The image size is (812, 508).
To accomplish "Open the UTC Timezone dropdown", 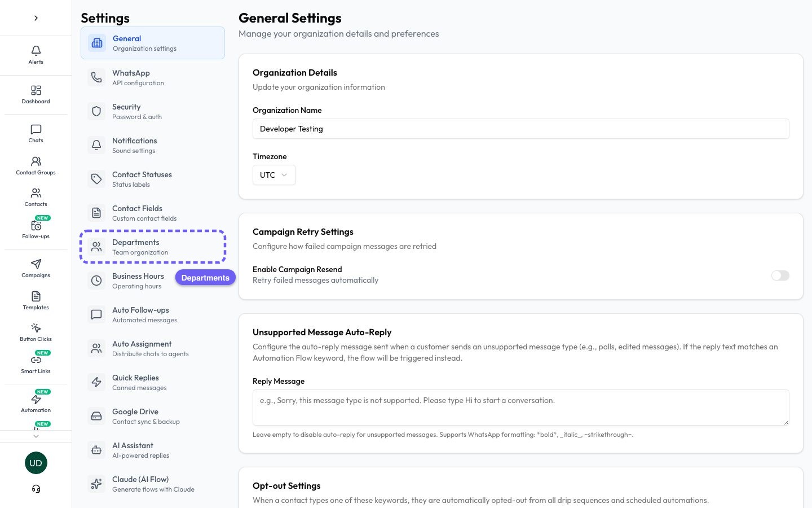I will coord(274,175).
